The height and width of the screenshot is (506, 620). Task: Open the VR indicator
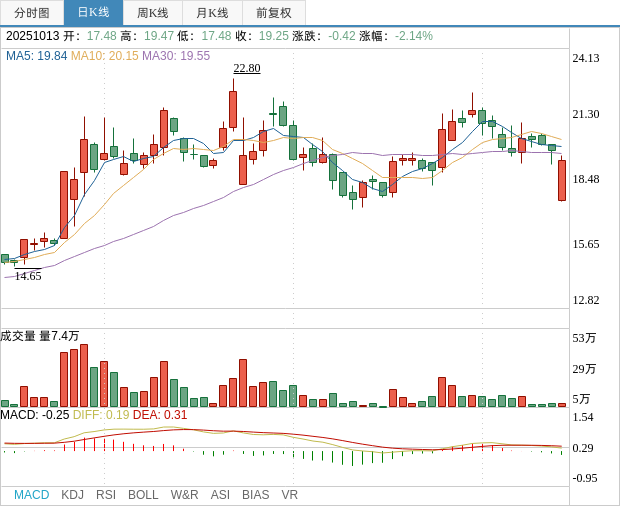coord(290,495)
